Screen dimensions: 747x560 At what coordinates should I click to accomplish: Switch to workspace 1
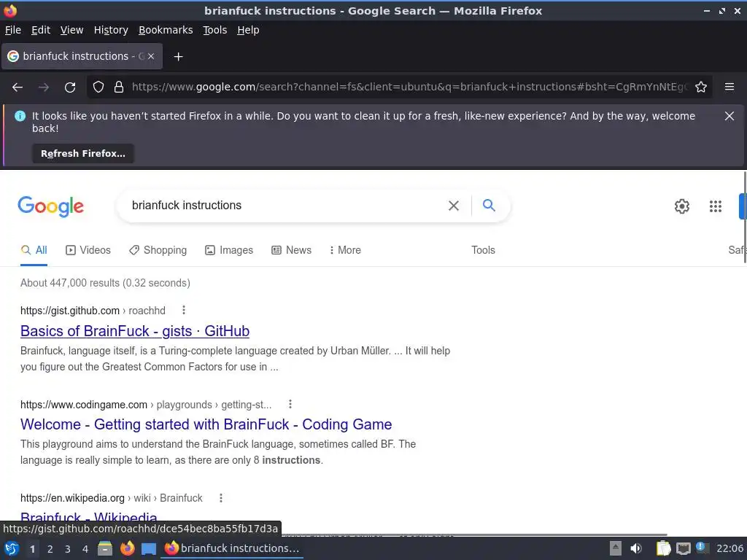pyautogui.click(x=32, y=549)
